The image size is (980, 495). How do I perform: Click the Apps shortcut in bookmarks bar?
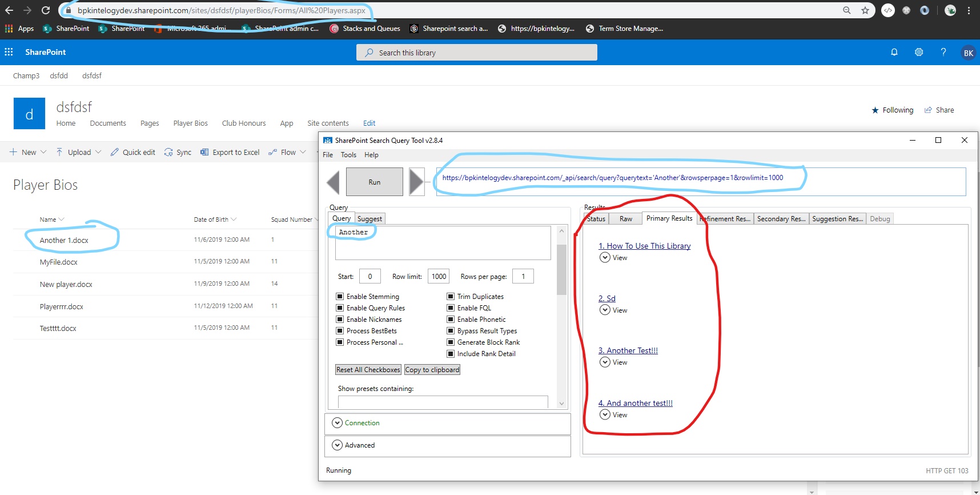(19, 29)
